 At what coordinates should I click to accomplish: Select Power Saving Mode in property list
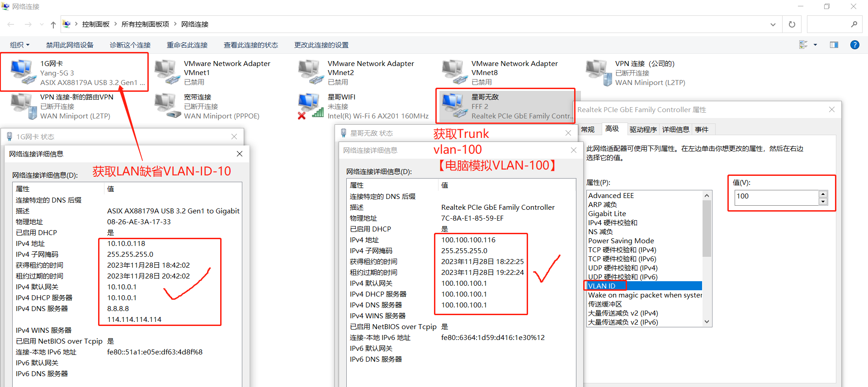pyautogui.click(x=621, y=241)
